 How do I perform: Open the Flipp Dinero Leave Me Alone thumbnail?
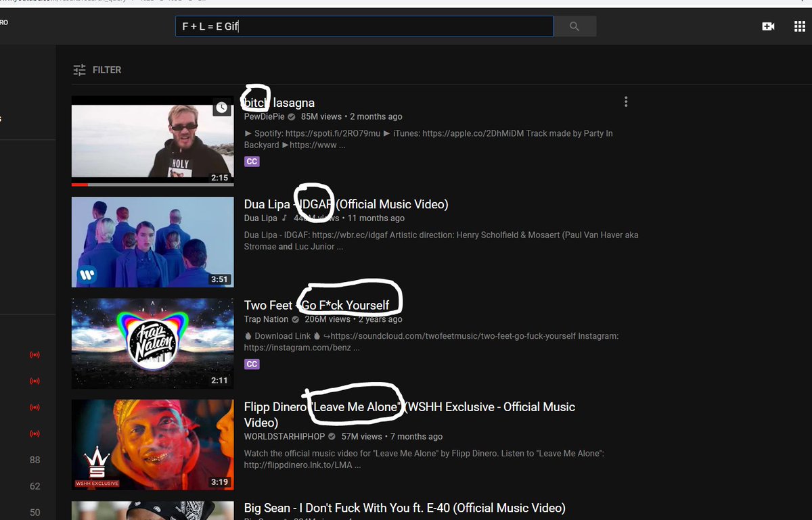click(x=152, y=445)
